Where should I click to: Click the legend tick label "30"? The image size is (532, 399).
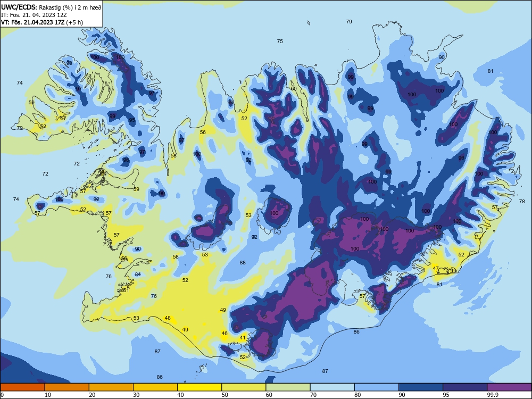[136, 395]
